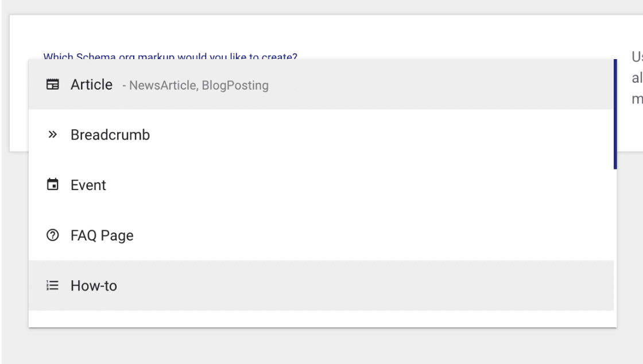The image size is (643, 364).
Task: Pick Event in the schema dropdown
Action: click(88, 185)
